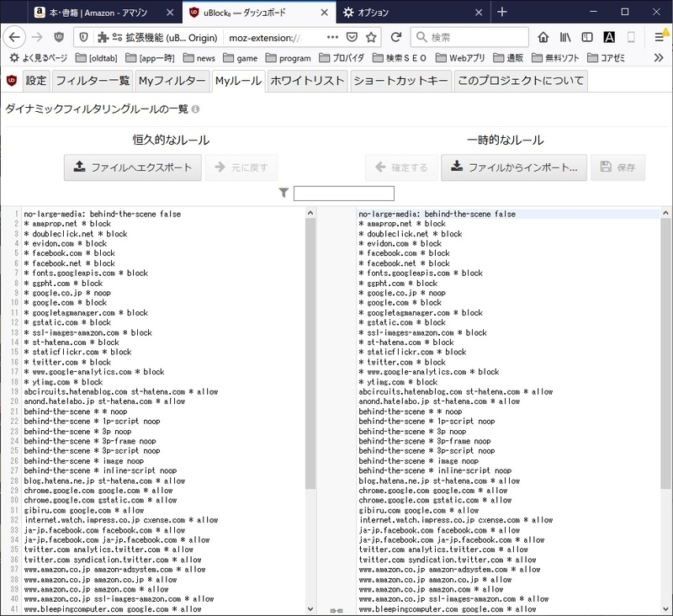Click permanent rule line 21 behind-the-scene * * noop
Viewport: 673px width, 616px height.
76,412
